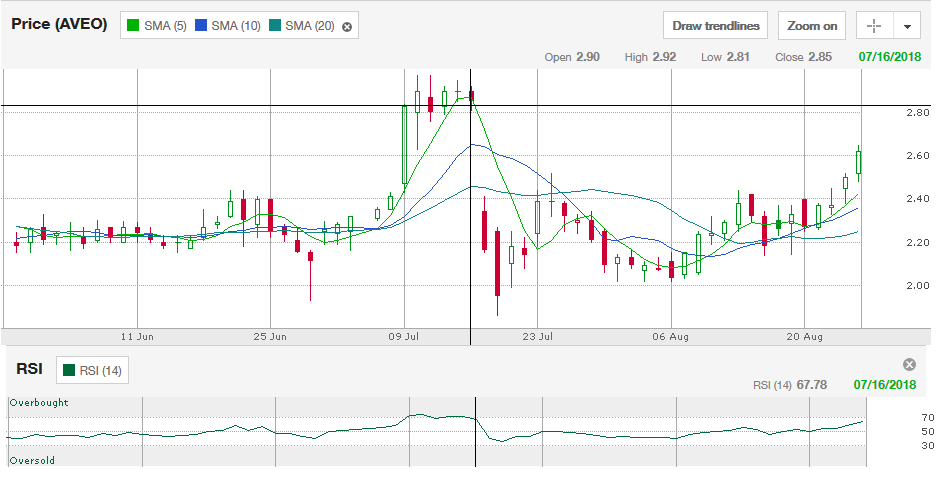Click the 20 Aug date axis label
The height and width of the screenshot is (480, 939).
(804, 336)
